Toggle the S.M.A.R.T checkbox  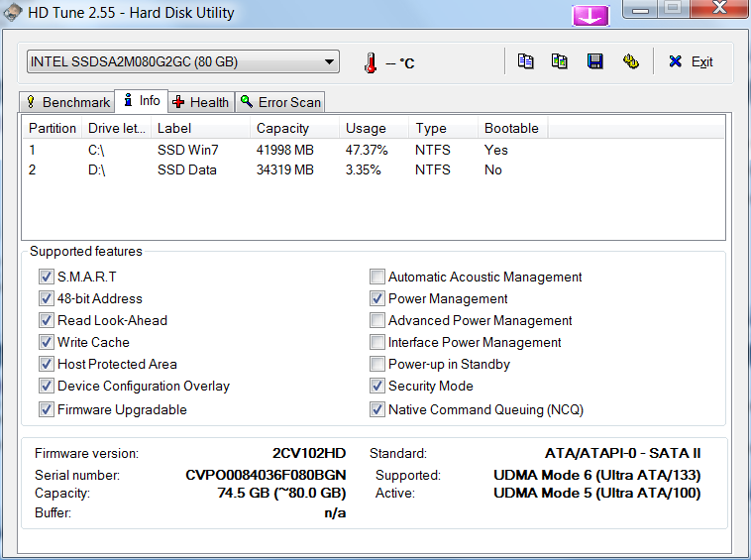click(x=46, y=277)
